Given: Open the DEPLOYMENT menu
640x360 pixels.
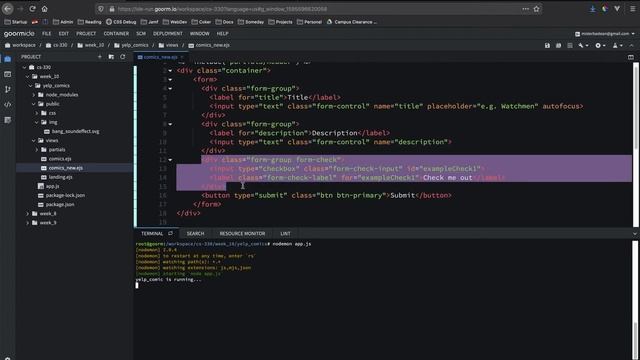Looking at the screenshot, I should coord(168,33).
